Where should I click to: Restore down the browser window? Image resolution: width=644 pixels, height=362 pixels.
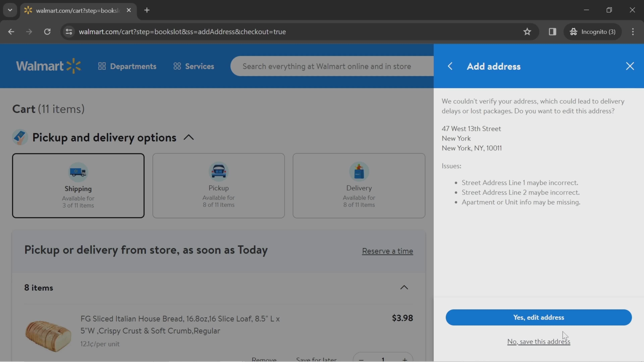pyautogui.click(x=609, y=10)
